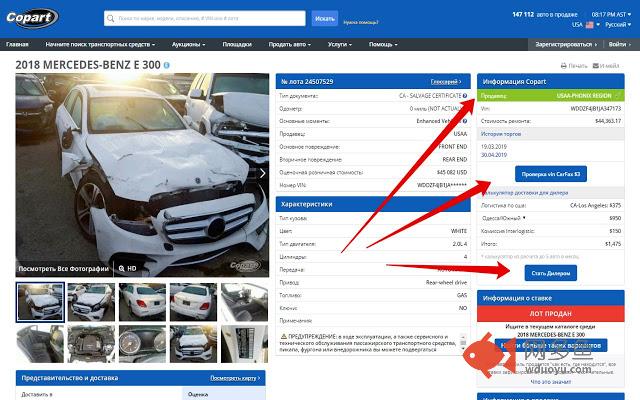Go to Главная in the navigation
The height and width of the screenshot is (400, 640).
click(x=17, y=44)
